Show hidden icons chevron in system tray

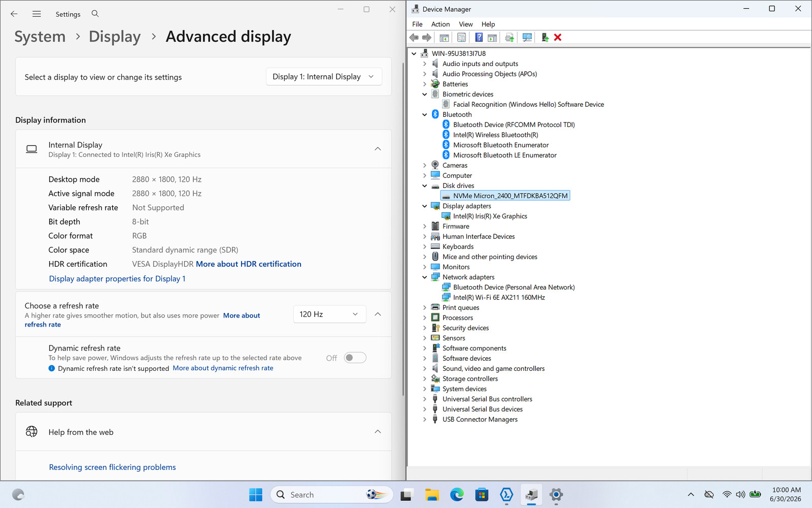[691, 495]
